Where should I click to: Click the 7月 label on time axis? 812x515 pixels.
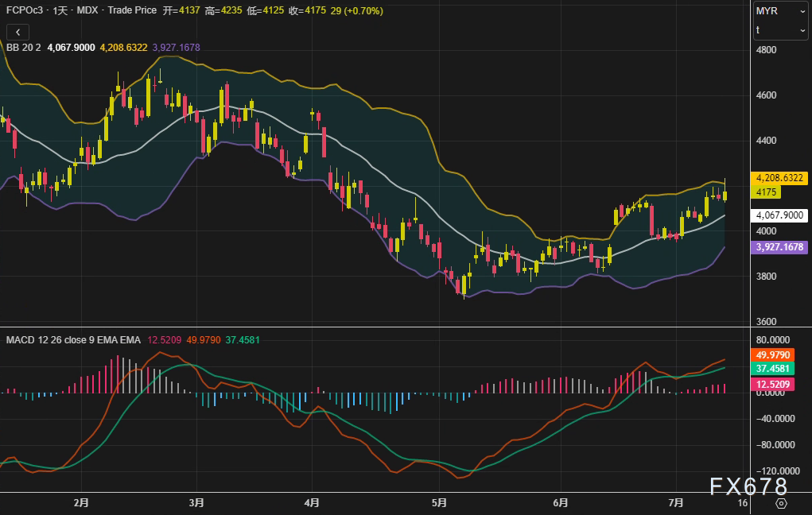coord(677,503)
